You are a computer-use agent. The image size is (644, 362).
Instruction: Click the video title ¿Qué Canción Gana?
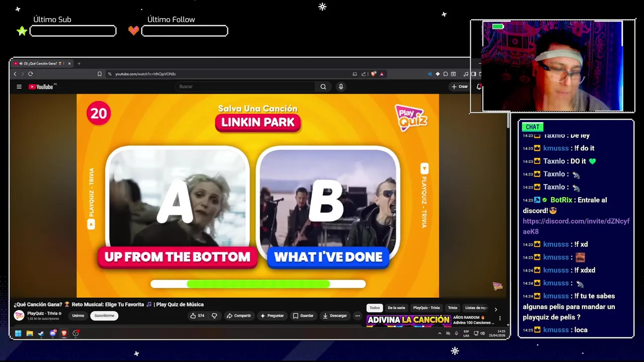click(x=109, y=304)
